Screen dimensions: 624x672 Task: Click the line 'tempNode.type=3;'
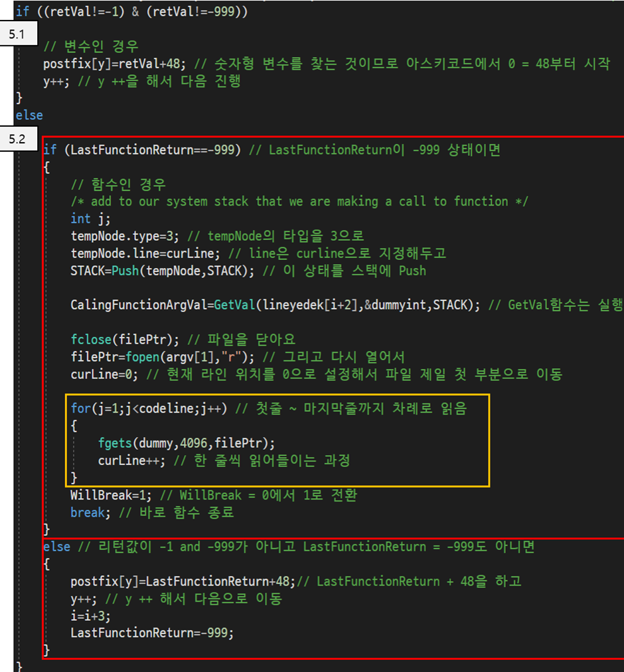[x=124, y=235]
